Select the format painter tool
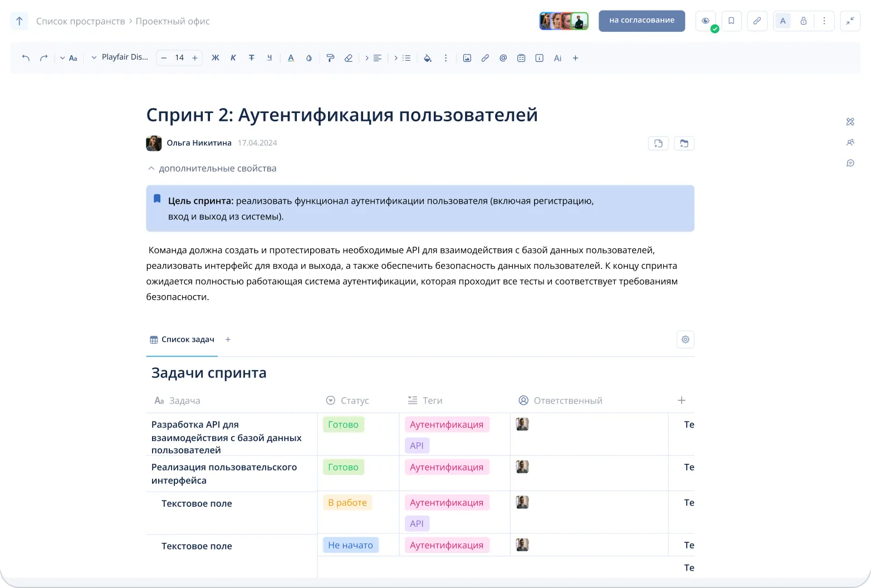This screenshot has height=588, width=871. coord(330,58)
